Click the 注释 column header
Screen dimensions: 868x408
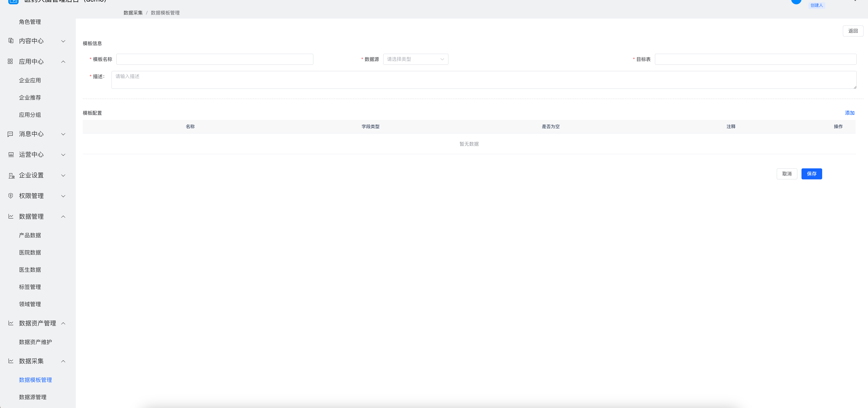click(731, 127)
